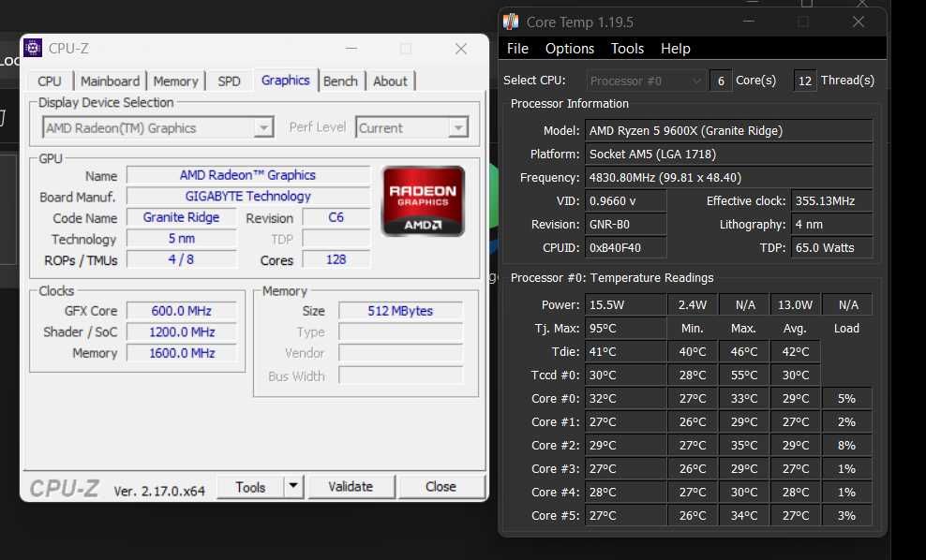Open the Memory tab in CPU-Z

[x=175, y=81]
